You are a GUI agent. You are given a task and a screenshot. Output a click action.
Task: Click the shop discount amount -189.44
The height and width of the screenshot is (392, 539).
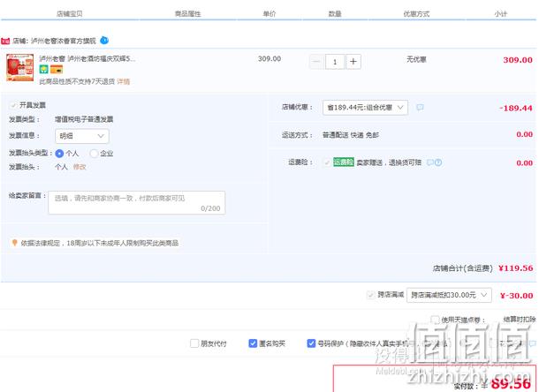[x=516, y=109]
